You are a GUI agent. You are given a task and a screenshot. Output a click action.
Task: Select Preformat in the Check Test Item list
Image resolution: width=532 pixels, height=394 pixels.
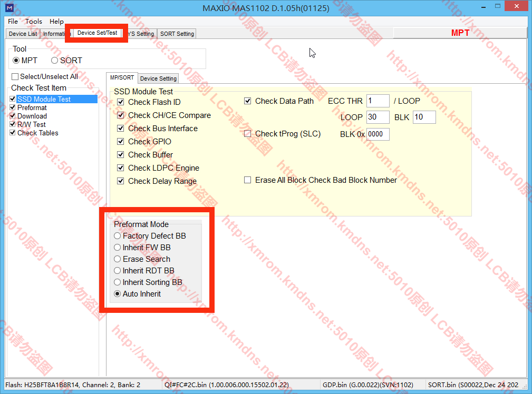(32, 107)
